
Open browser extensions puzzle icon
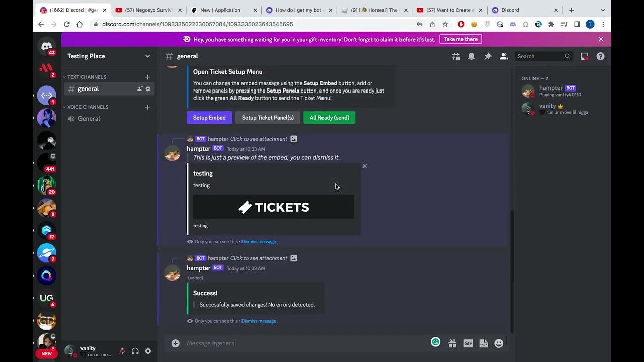[x=551, y=24]
